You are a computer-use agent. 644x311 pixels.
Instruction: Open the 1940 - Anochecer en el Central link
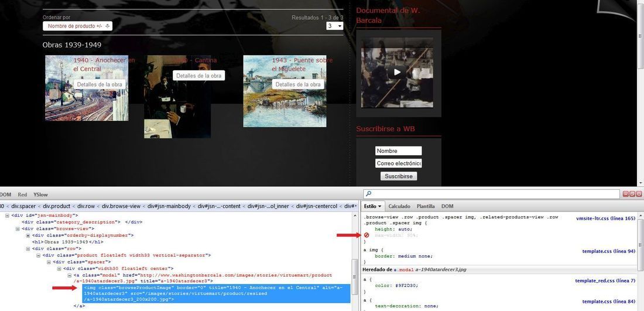104,64
